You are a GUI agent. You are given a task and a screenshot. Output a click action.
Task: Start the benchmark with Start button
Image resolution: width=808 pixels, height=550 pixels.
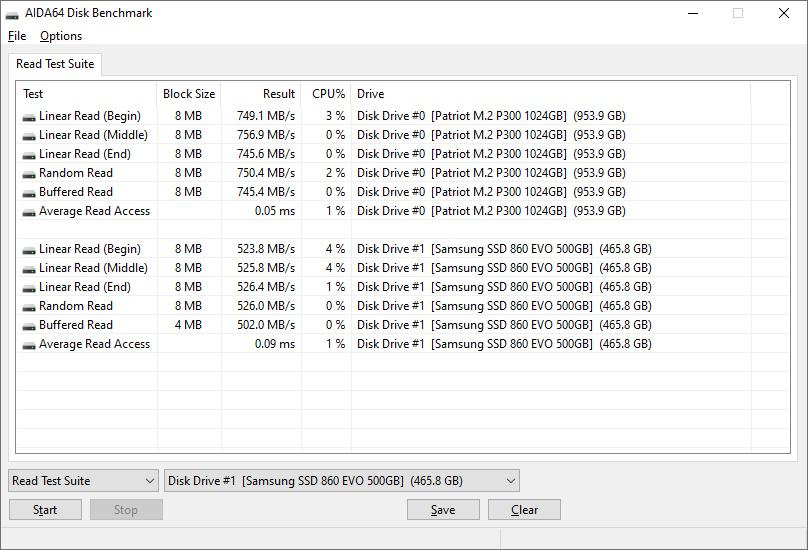45,510
